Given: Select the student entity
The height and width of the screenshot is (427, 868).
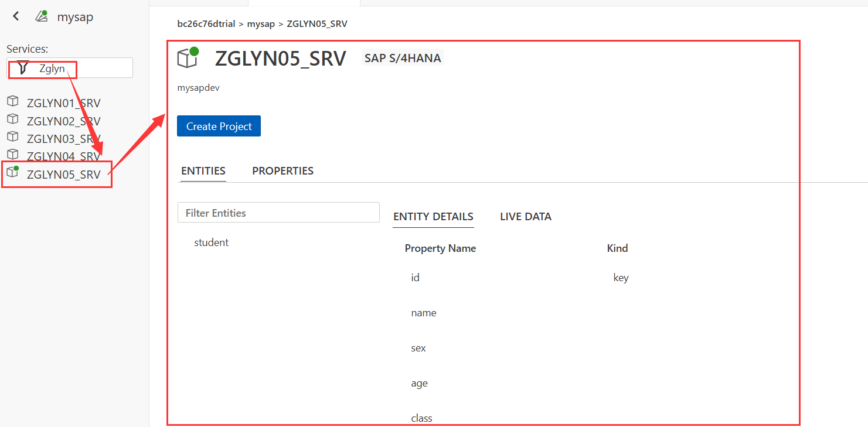Looking at the screenshot, I should tap(211, 242).
